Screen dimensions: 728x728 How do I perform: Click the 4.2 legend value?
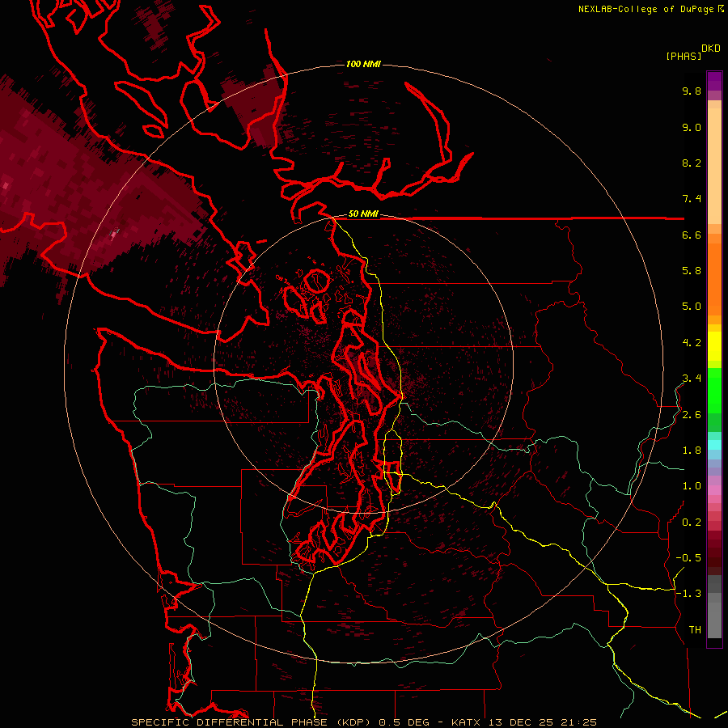(692, 343)
